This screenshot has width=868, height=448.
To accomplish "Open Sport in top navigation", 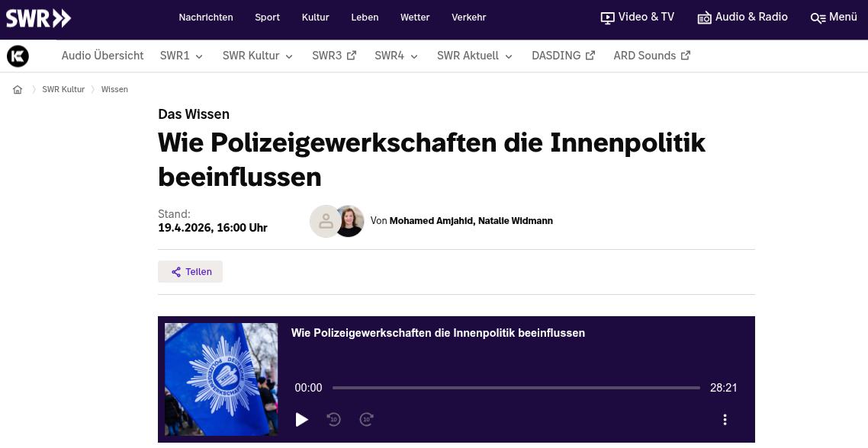I will (x=268, y=18).
